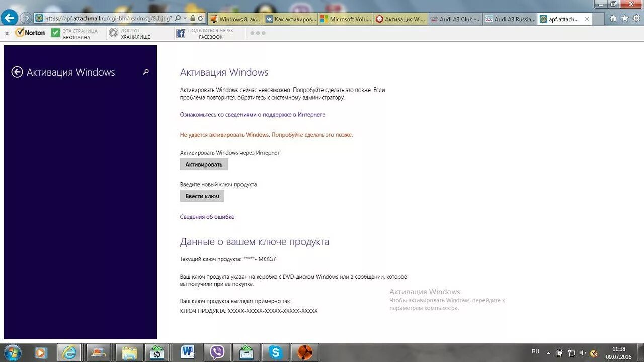Open File Explorer folder on taskbar
The image size is (644, 362).
pyautogui.click(x=129, y=352)
